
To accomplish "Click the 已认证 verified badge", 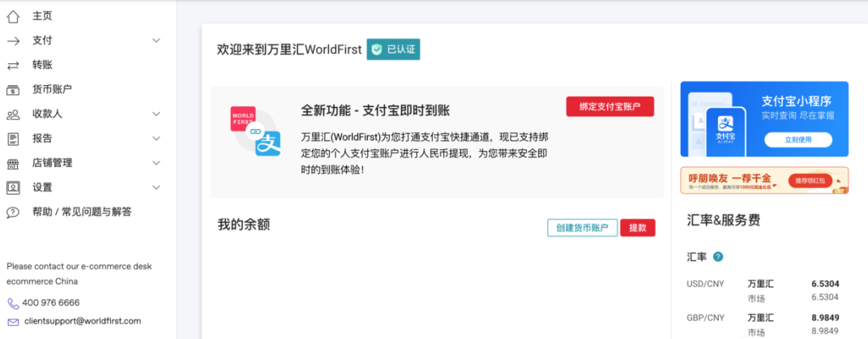I will (x=394, y=49).
